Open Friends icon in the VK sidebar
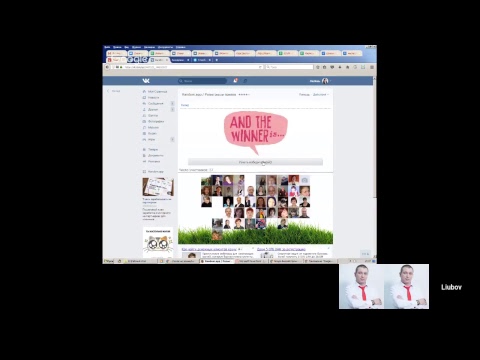 pos(144,109)
